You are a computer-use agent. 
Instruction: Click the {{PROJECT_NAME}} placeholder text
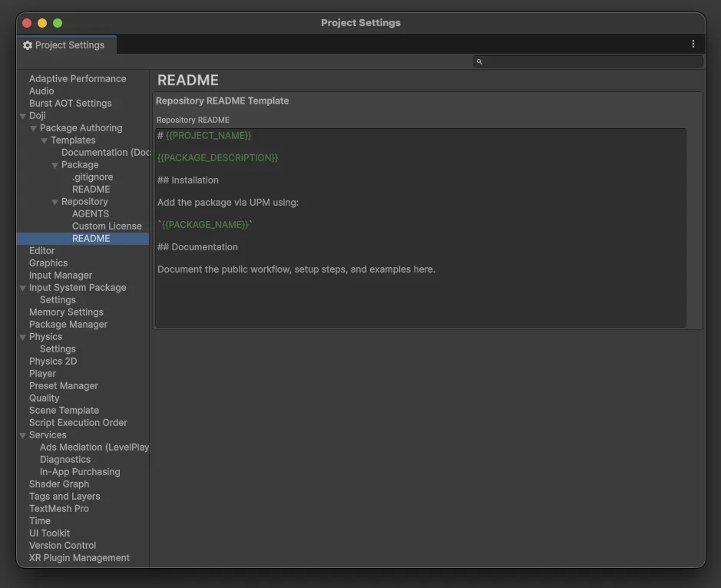click(x=208, y=136)
